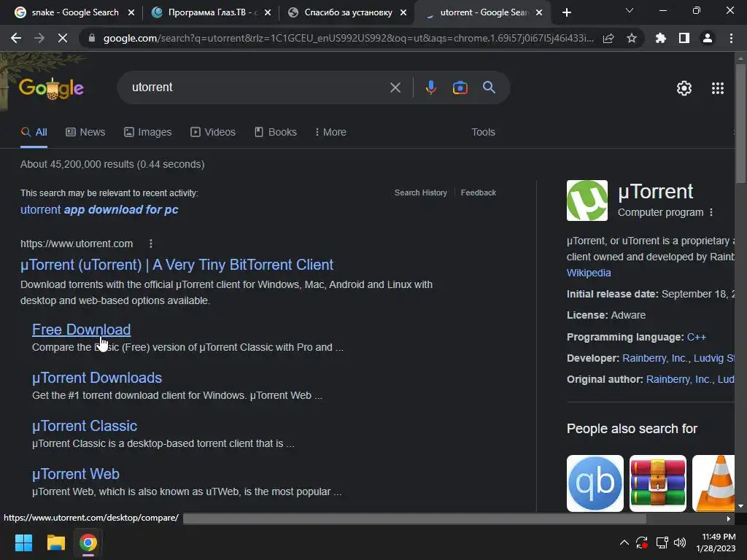Stop page loading with X button
This screenshot has width=747, height=560.
click(x=63, y=38)
